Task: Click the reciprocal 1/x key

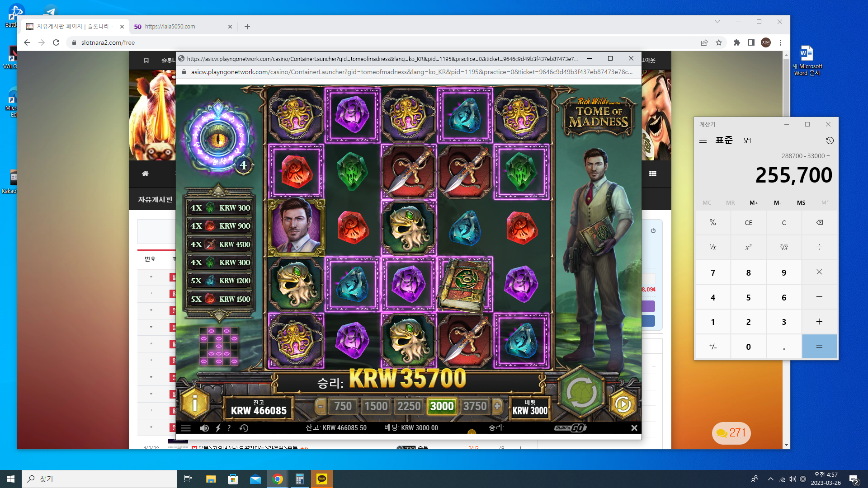Action: (x=713, y=247)
